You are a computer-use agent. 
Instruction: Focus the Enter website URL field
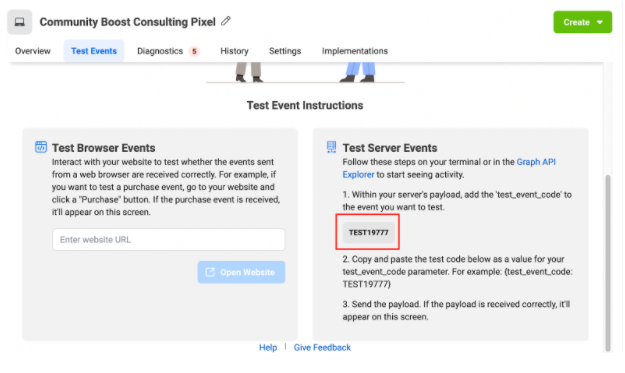[x=169, y=240]
